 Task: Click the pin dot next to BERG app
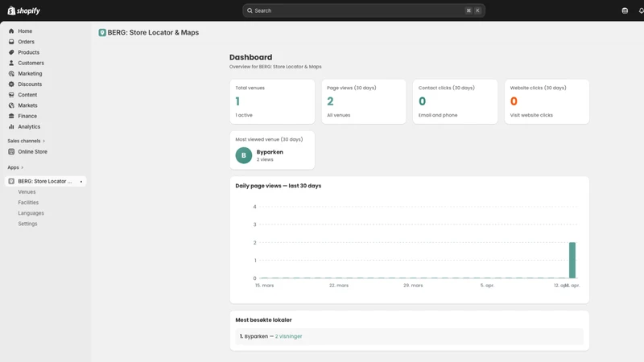(x=81, y=182)
